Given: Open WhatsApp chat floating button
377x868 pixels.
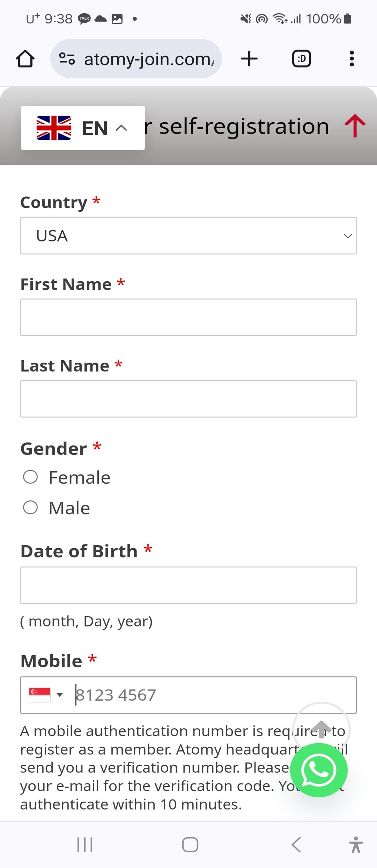Looking at the screenshot, I should (x=319, y=770).
